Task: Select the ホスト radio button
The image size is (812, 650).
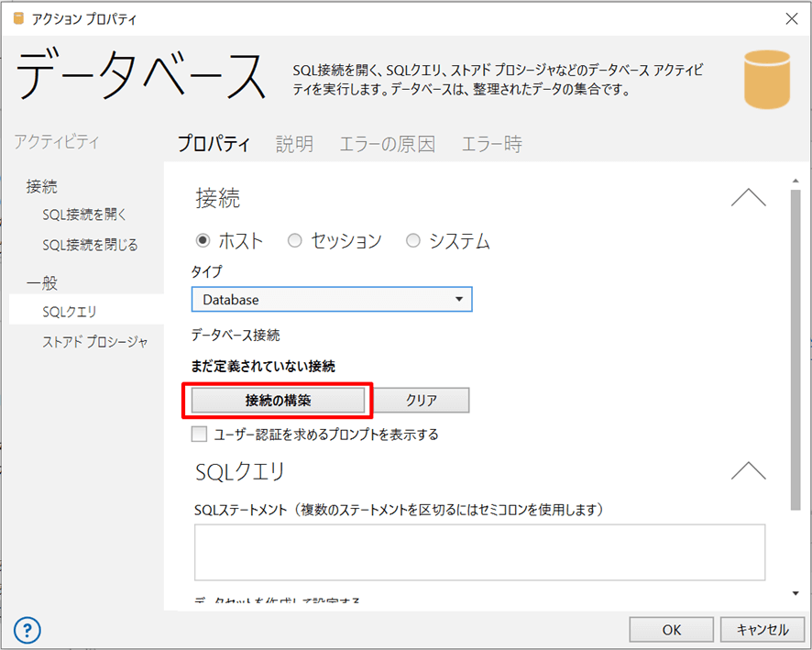Action: (203, 240)
